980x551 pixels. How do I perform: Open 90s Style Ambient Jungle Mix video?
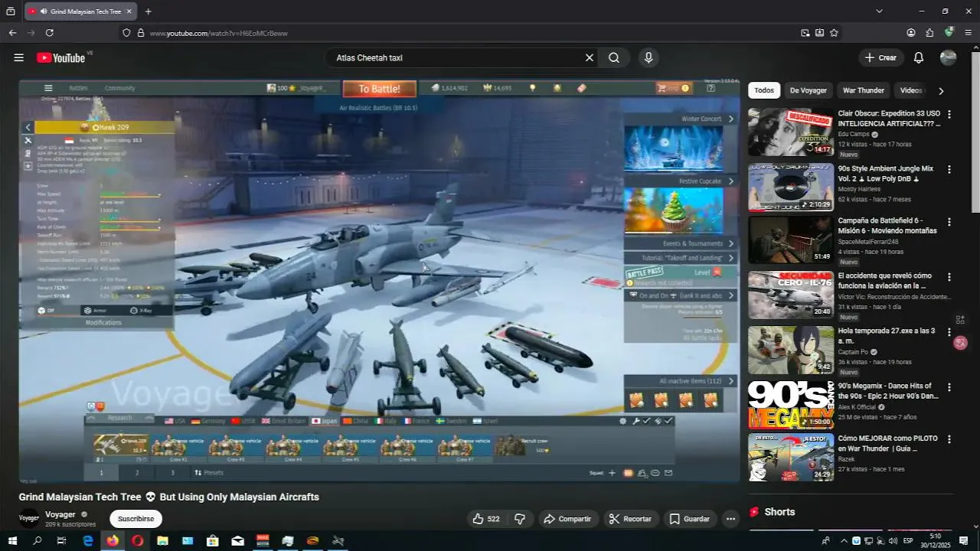click(791, 187)
